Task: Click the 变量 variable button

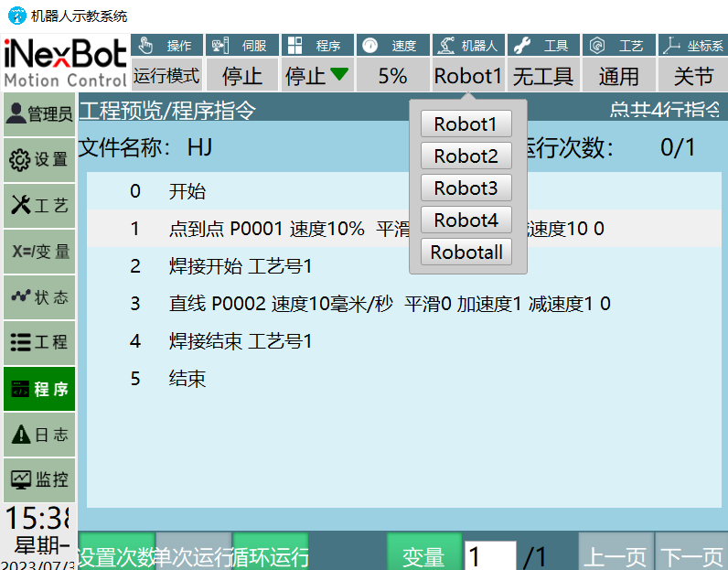Action: (423, 556)
